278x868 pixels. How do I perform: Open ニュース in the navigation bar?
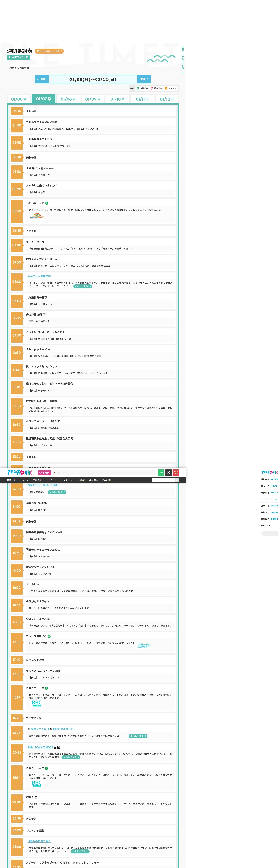pyautogui.click(x=24, y=480)
